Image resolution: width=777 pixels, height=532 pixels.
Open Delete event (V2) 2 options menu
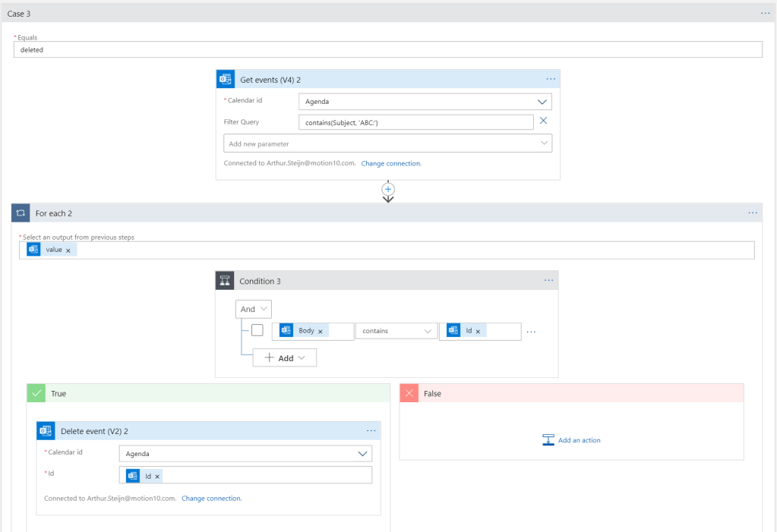click(371, 431)
